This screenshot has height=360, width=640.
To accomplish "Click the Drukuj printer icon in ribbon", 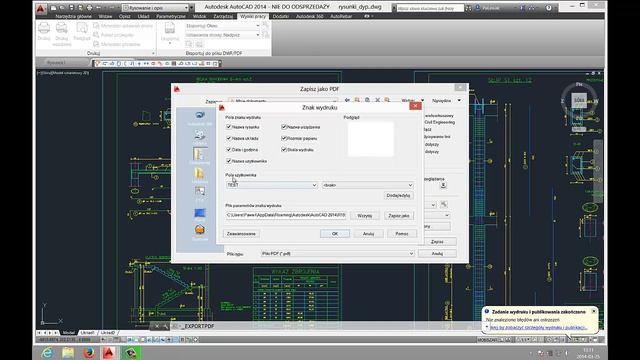I will pyautogui.click(x=44, y=29).
